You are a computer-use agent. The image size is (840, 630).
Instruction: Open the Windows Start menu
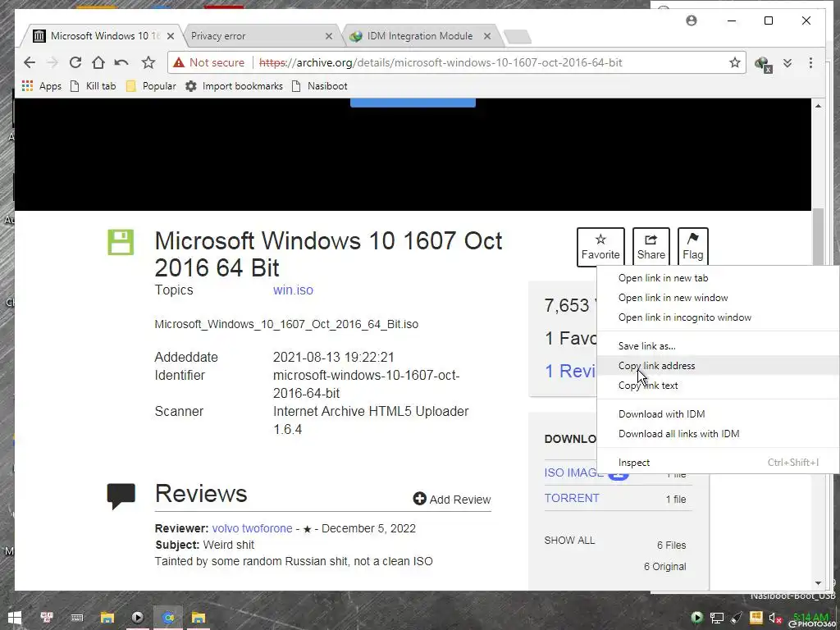[15, 618]
